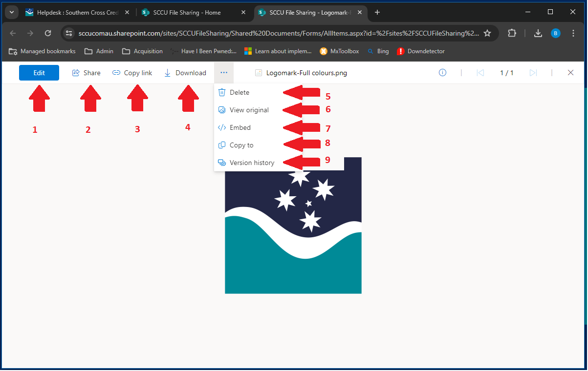Image resolution: width=588 pixels, height=371 pixels.
Task: Minimize the Chrome window
Action: point(528,12)
